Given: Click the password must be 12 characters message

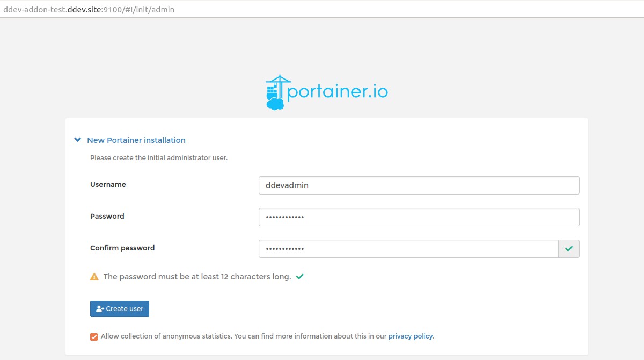Looking at the screenshot, I should (197, 277).
